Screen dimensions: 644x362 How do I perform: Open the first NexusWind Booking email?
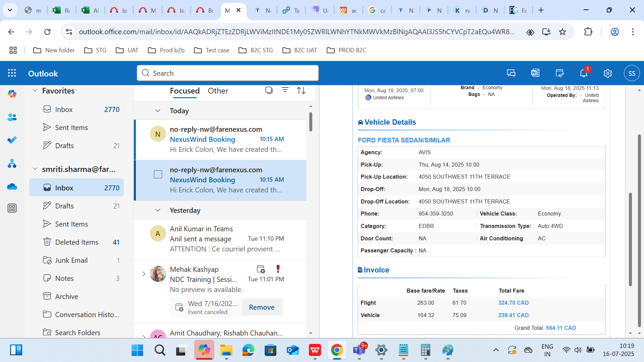(x=220, y=139)
